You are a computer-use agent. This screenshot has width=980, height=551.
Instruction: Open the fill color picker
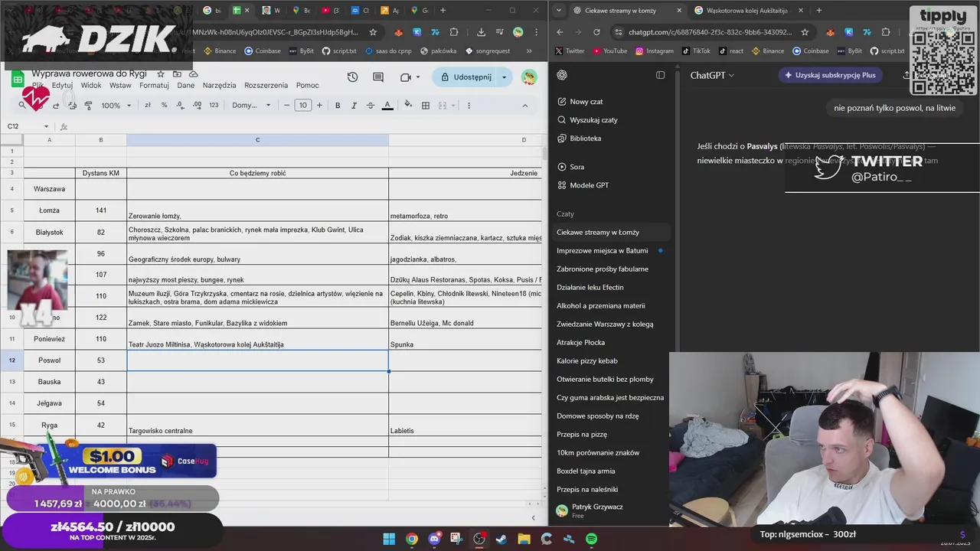tap(408, 106)
